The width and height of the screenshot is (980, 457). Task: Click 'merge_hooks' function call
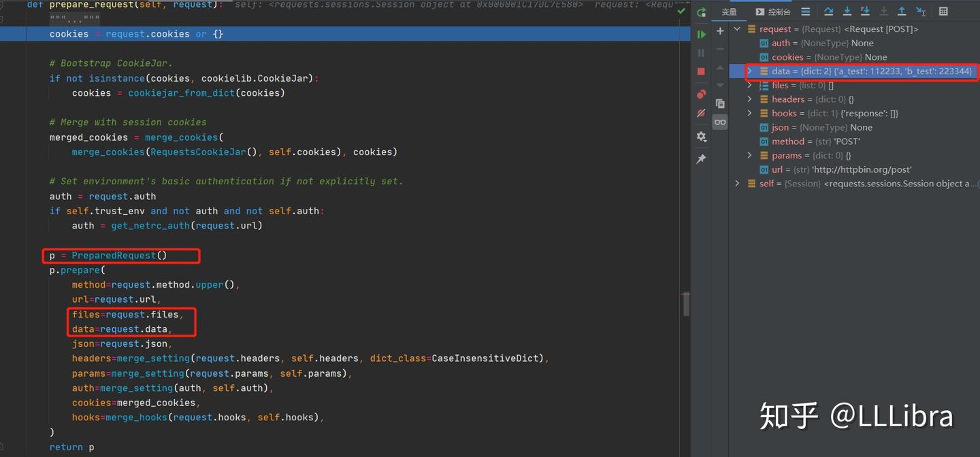[x=136, y=418]
